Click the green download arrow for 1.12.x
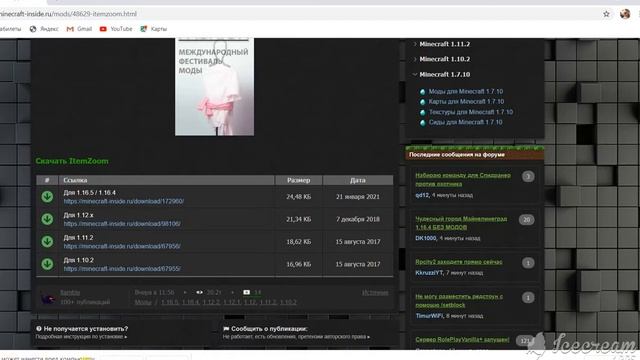640x360 pixels. point(47,219)
